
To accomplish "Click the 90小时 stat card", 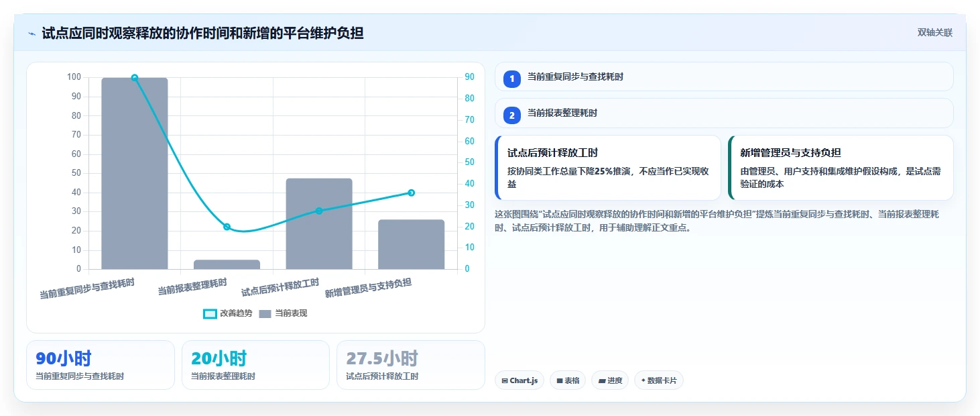I will pyautogui.click(x=101, y=365).
